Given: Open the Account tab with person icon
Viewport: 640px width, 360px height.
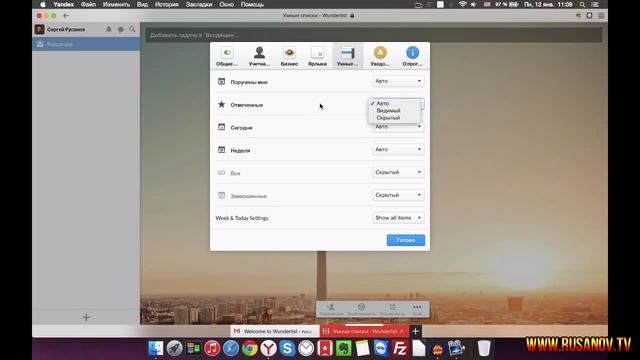Looking at the screenshot, I should pos(259,56).
